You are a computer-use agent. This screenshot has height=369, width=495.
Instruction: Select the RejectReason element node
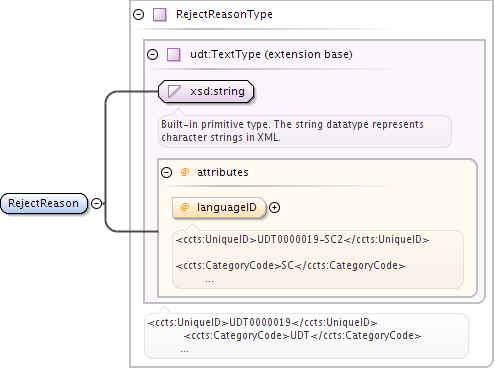[x=44, y=203]
